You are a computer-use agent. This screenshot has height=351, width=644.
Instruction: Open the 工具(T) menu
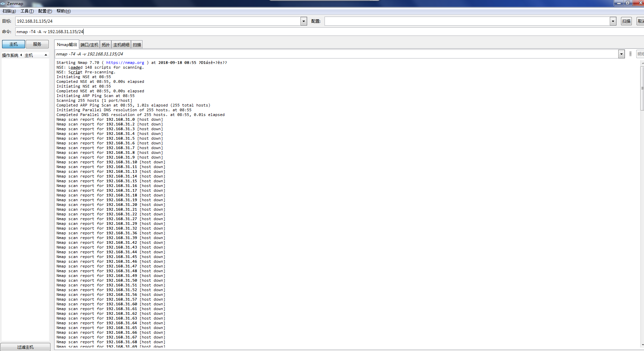tap(27, 11)
